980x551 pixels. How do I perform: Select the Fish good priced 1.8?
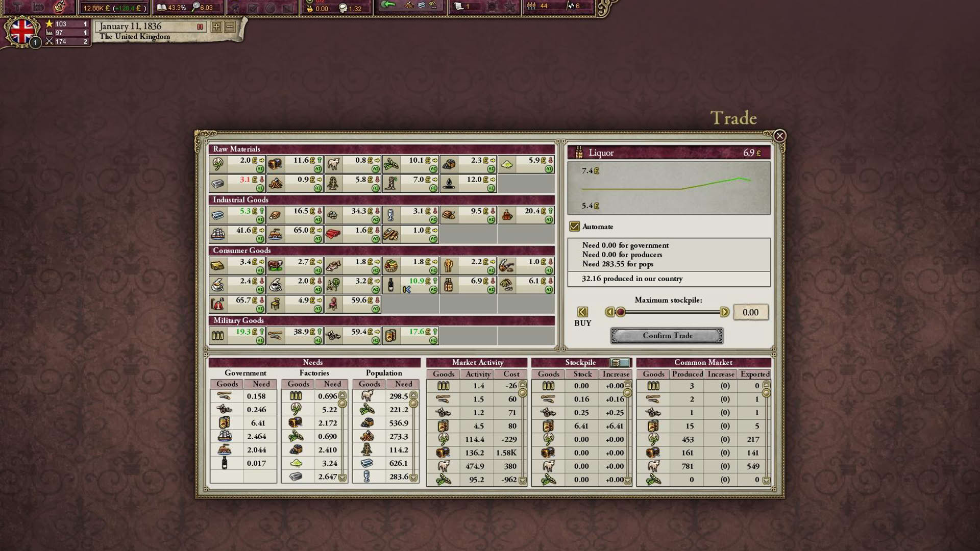point(353,265)
